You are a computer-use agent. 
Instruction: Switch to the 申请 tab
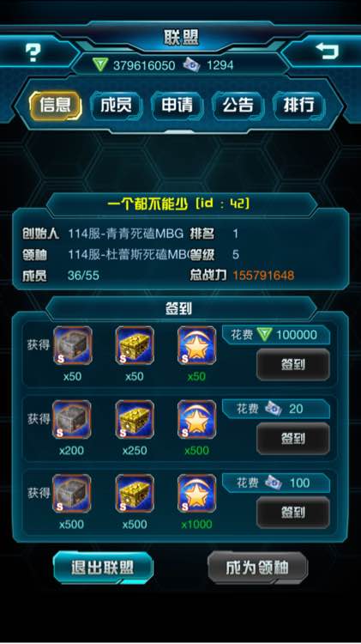point(177,106)
